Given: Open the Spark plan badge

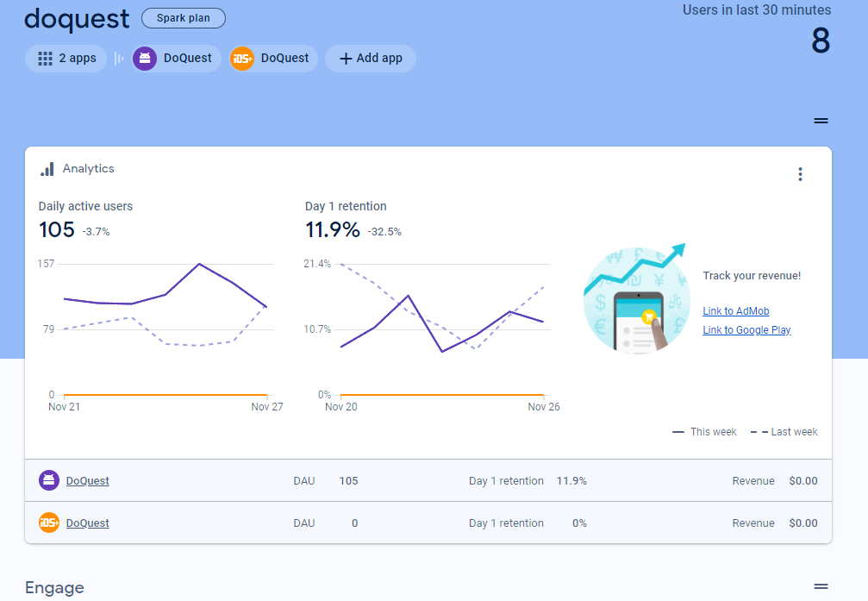Looking at the screenshot, I should (x=184, y=18).
